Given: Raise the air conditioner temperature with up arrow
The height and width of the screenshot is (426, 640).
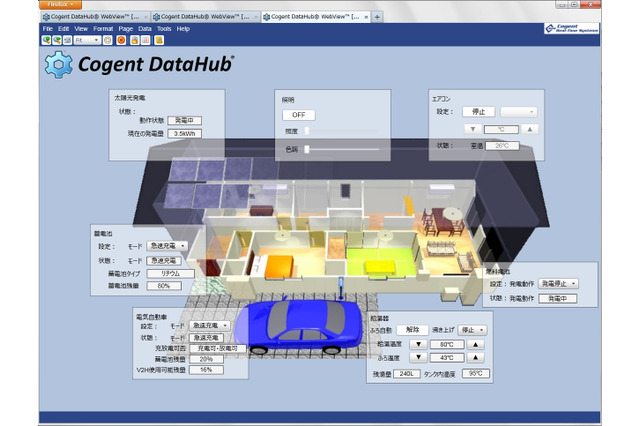Looking at the screenshot, I should (x=531, y=129).
